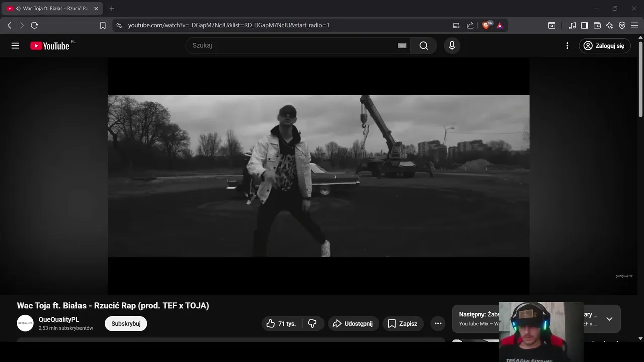The image size is (644, 362).
Task: Start voice search with the microphone
Action: pyautogui.click(x=452, y=46)
